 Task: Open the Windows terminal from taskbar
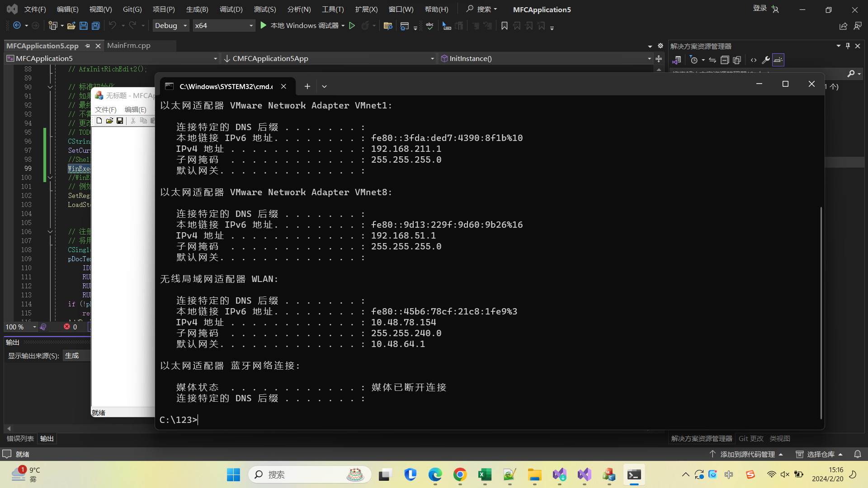pos(634,475)
